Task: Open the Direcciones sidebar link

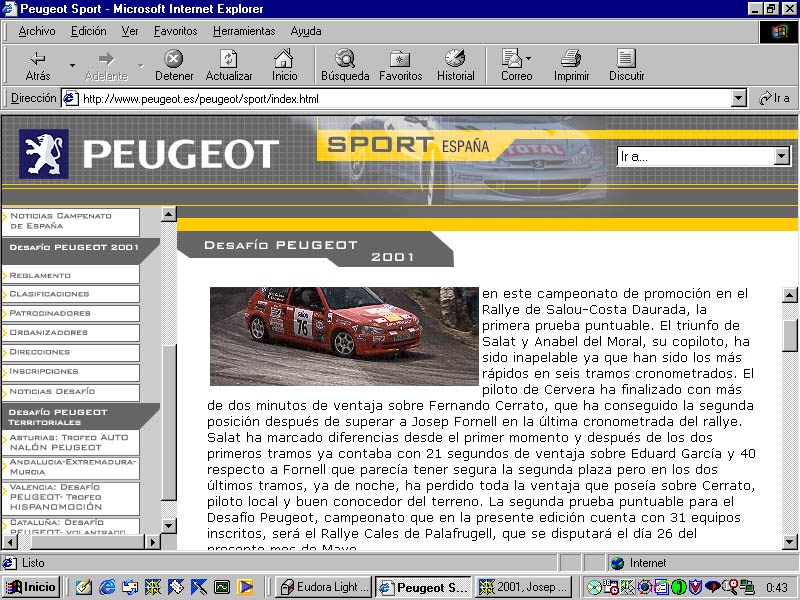Action: (70, 352)
